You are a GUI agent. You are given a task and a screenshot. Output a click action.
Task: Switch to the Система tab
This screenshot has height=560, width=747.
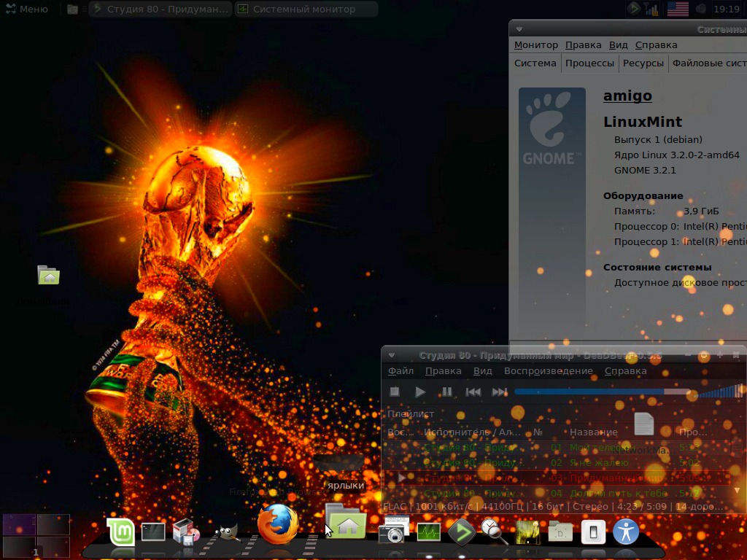point(535,63)
